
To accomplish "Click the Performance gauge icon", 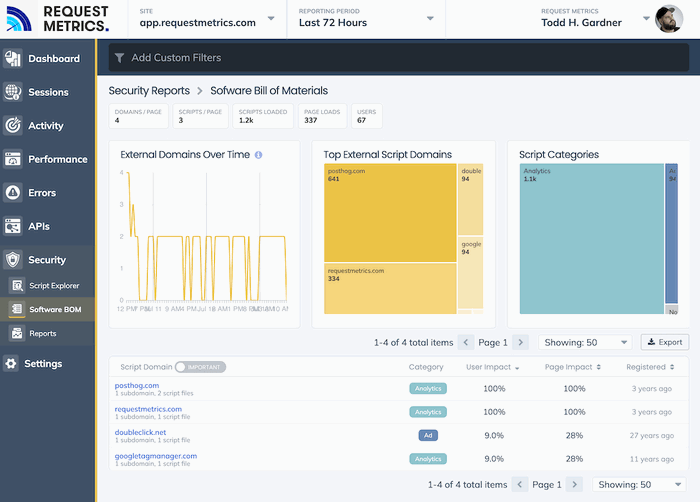I will 13,159.
